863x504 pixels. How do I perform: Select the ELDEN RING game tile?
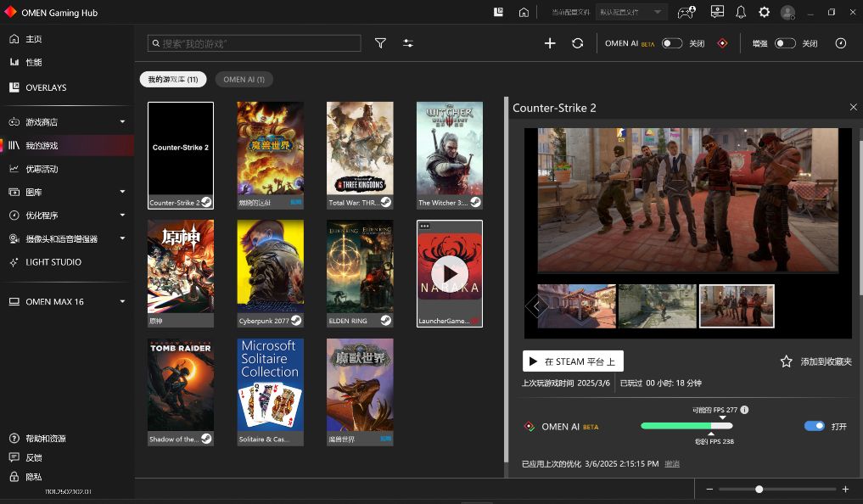pyautogui.click(x=360, y=273)
